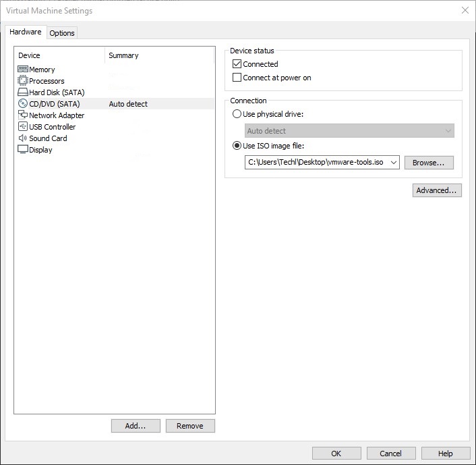Viewport: 476px width, 465px height.
Task: Select the Hard Disk (SATA) icon
Action: coord(23,92)
